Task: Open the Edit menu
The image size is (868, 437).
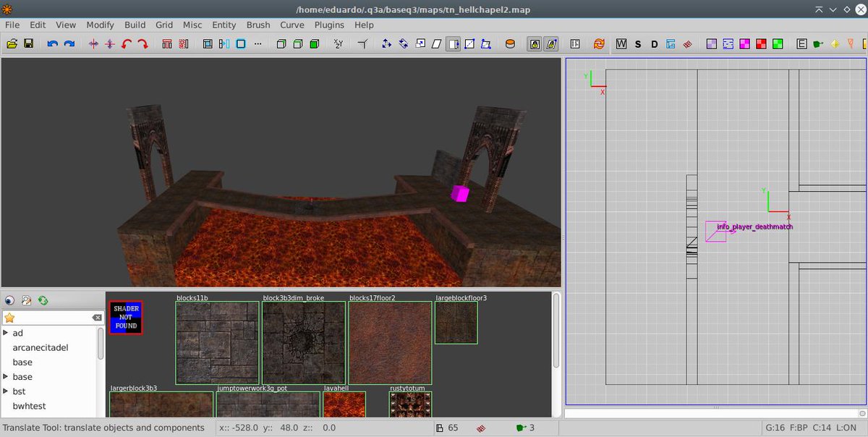Action: tap(38, 25)
